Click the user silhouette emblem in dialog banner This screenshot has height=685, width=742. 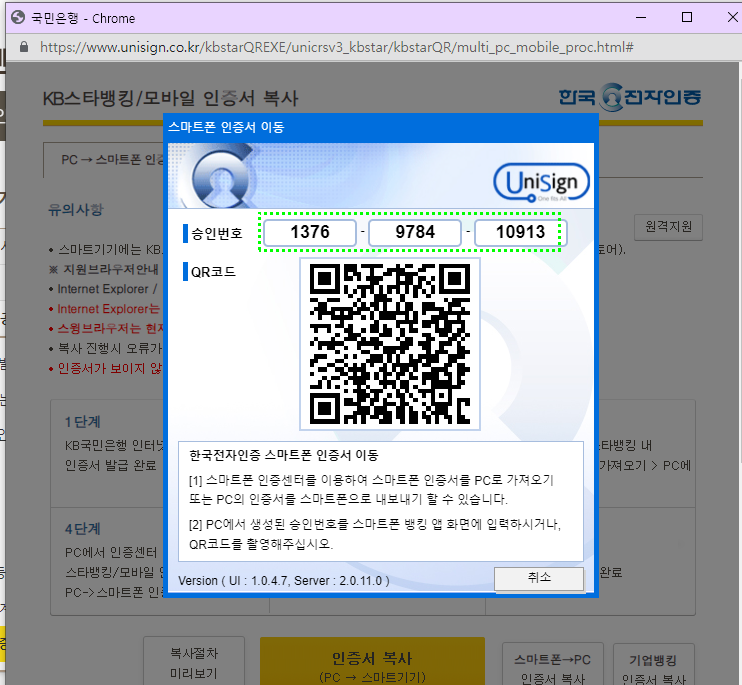pos(221,179)
